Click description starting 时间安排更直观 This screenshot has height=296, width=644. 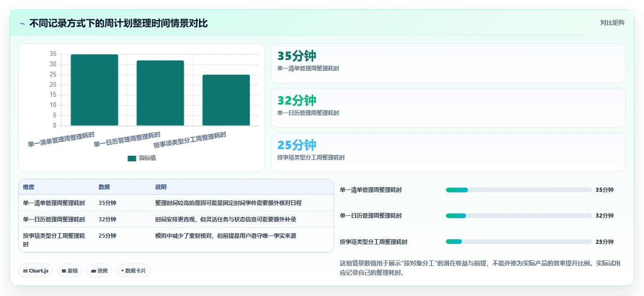(x=226, y=220)
